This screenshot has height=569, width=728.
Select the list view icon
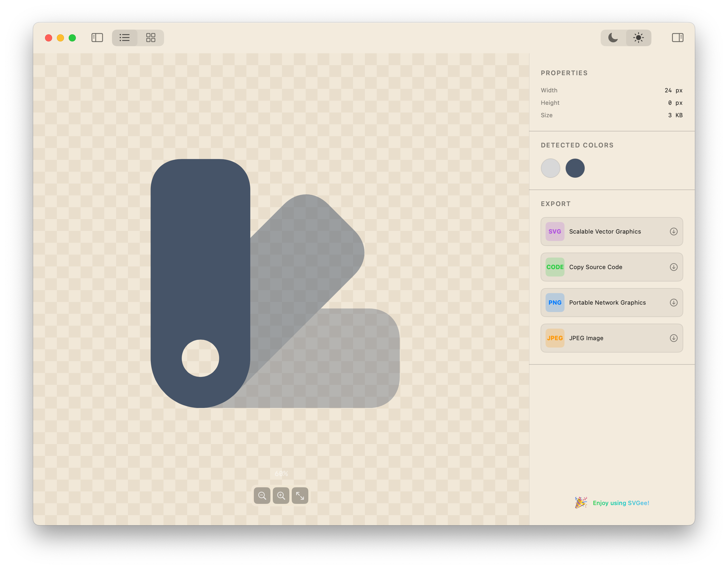[x=125, y=38]
